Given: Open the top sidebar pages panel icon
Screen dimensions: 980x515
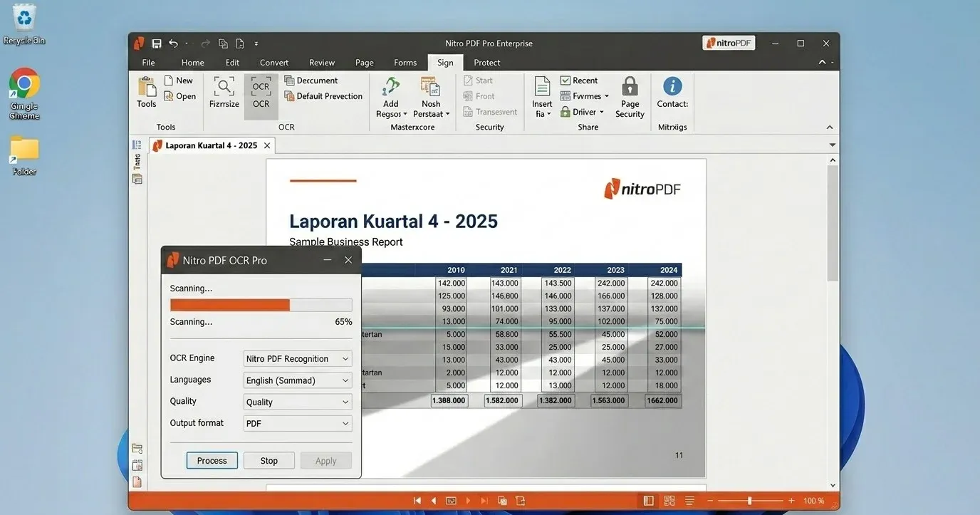Looking at the screenshot, I should [137, 145].
